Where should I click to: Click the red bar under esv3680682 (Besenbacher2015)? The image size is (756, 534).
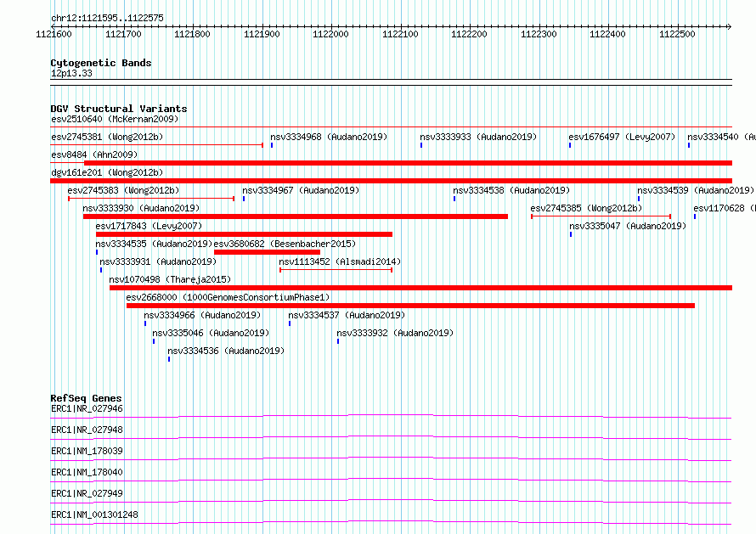267,252
